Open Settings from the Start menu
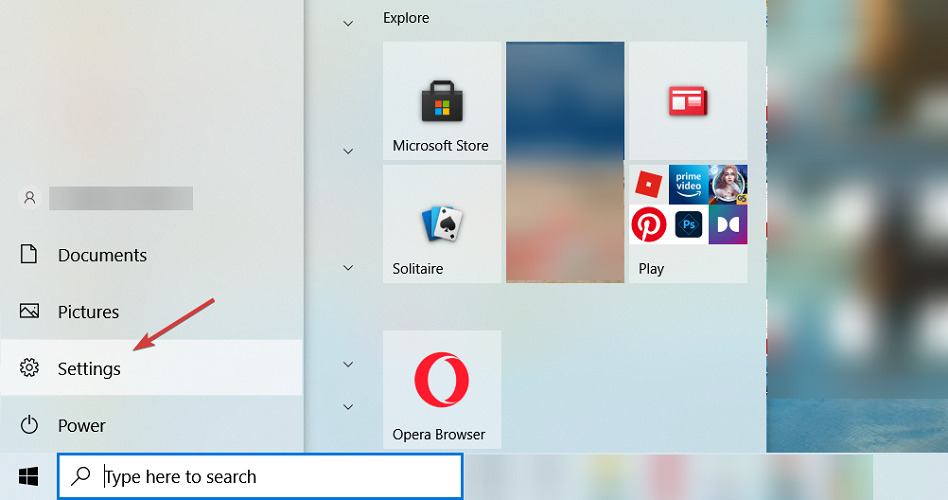 pyautogui.click(x=151, y=368)
